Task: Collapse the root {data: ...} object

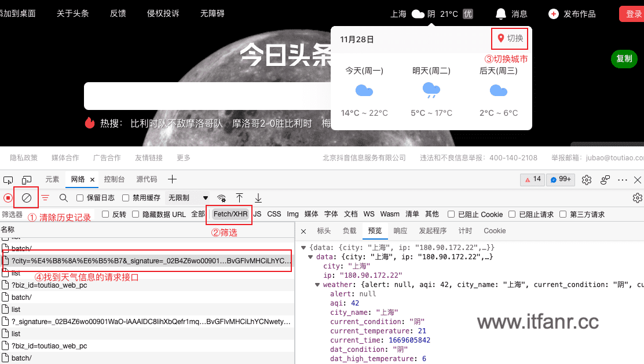Action: pyautogui.click(x=303, y=248)
